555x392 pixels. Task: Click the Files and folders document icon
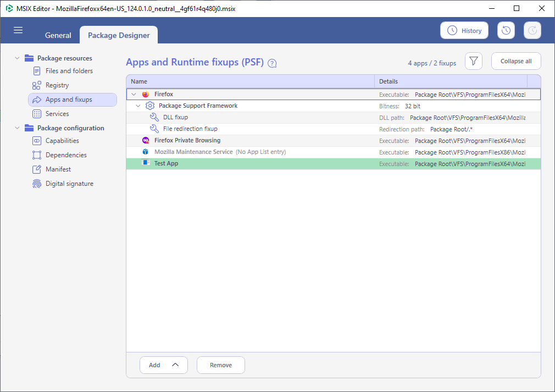coord(37,71)
